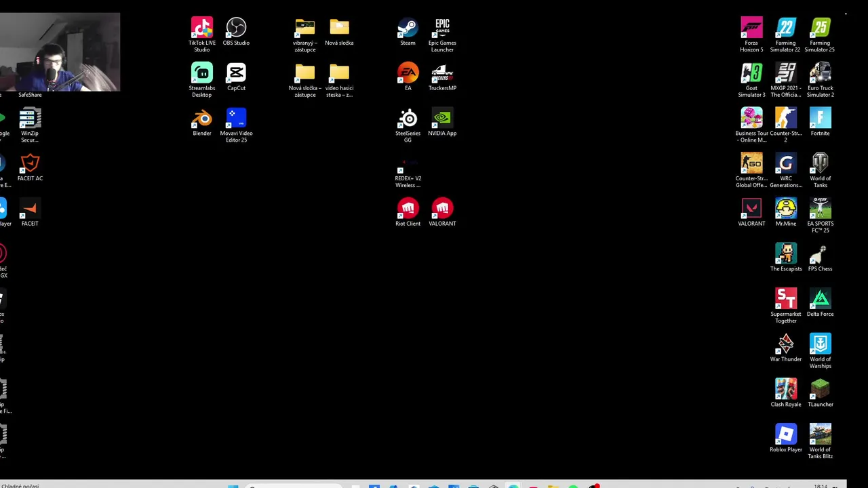The image size is (868, 488).
Task: Click the webcam preview thumbnail
Action: click(x=60, y=52)
